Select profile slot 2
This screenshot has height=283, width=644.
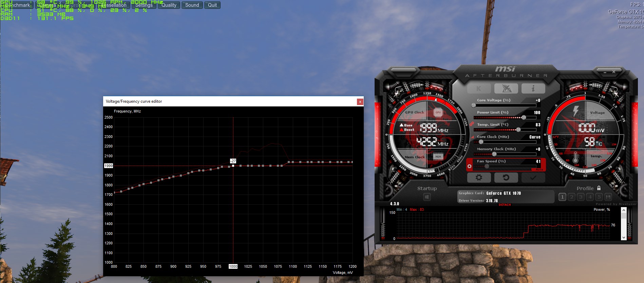571,197
